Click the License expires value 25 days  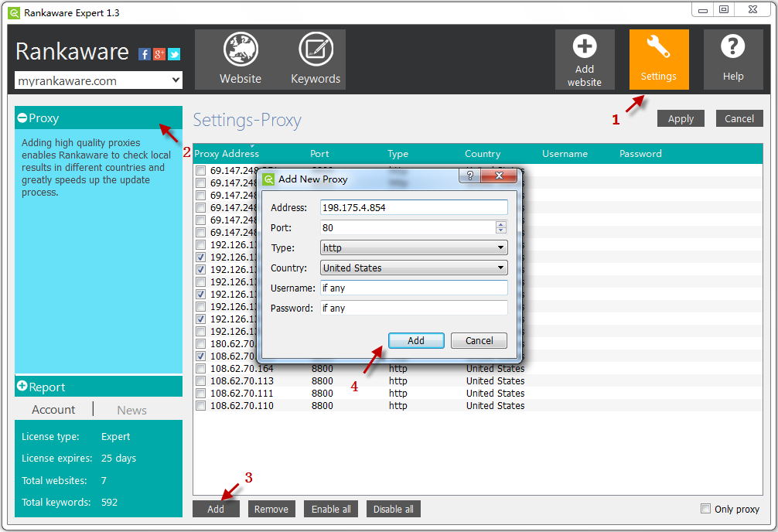[118, 459]
